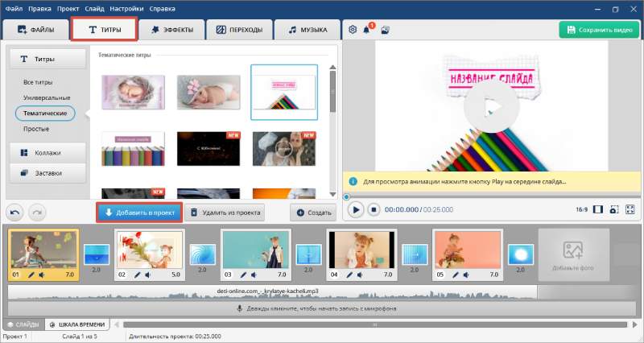Open notifications bell icon
This screenshot has width=644, height=343.
point(366,30)
